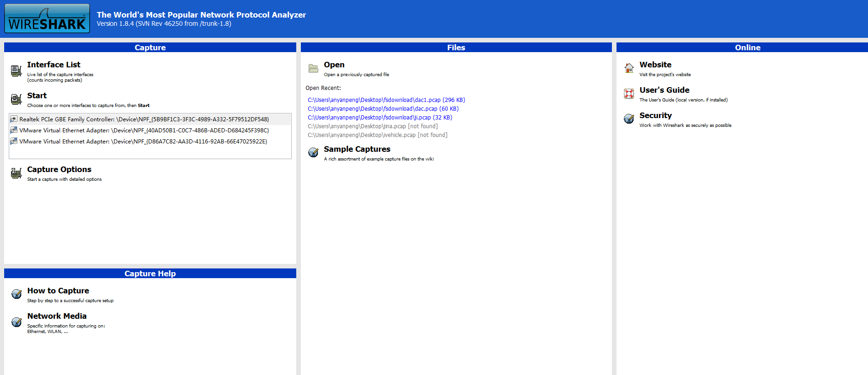Viewport: 868px width, 375px height.
Task: Click Start to begin capturing
Action: pos(37,95)
